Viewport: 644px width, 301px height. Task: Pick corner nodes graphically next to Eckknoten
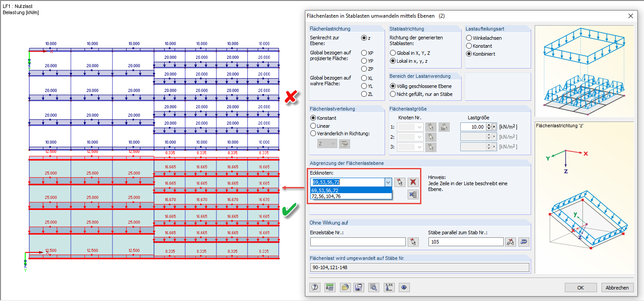[400, 182]
